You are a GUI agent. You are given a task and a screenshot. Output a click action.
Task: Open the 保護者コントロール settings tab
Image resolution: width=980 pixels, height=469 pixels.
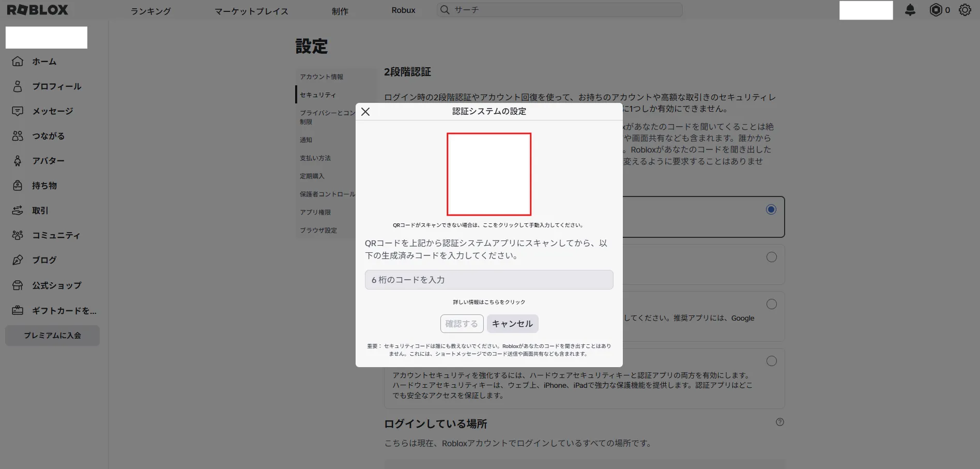click(328, 194)
